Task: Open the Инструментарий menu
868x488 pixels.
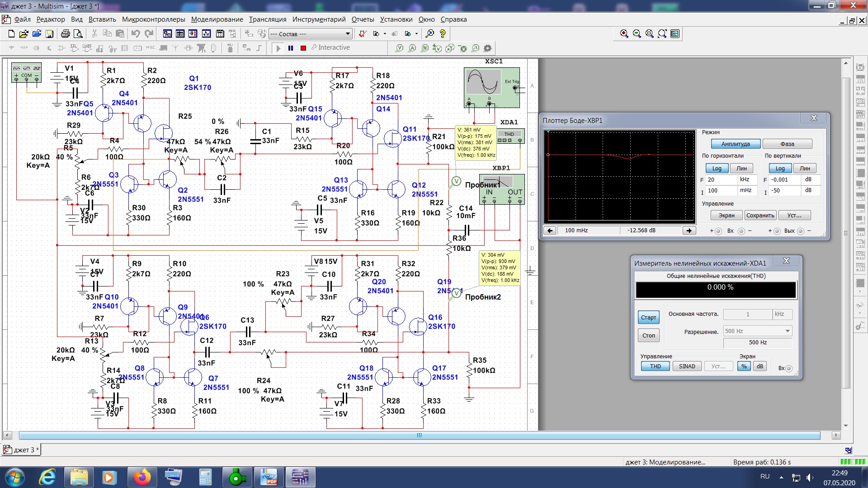Action: pyautogui.click(x=318, y=19)
